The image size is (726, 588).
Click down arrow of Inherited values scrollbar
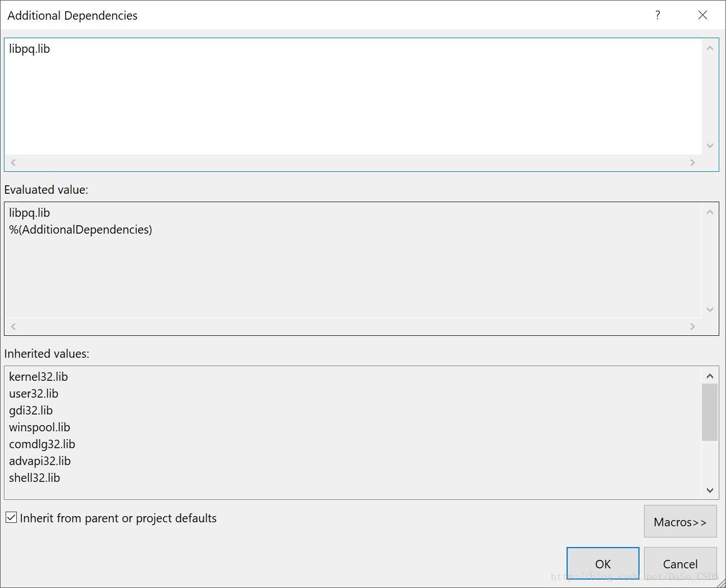pos(710,490)
